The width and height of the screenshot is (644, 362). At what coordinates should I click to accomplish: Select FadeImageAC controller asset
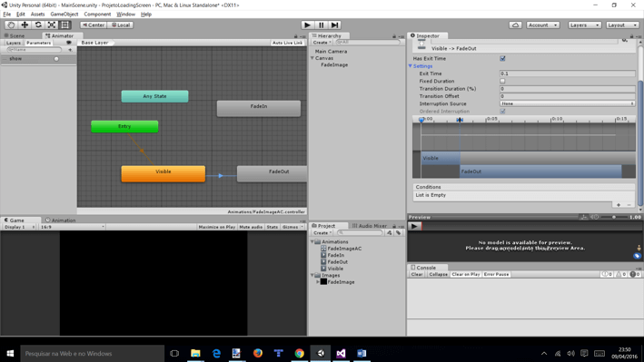click(x=342, y=249)
